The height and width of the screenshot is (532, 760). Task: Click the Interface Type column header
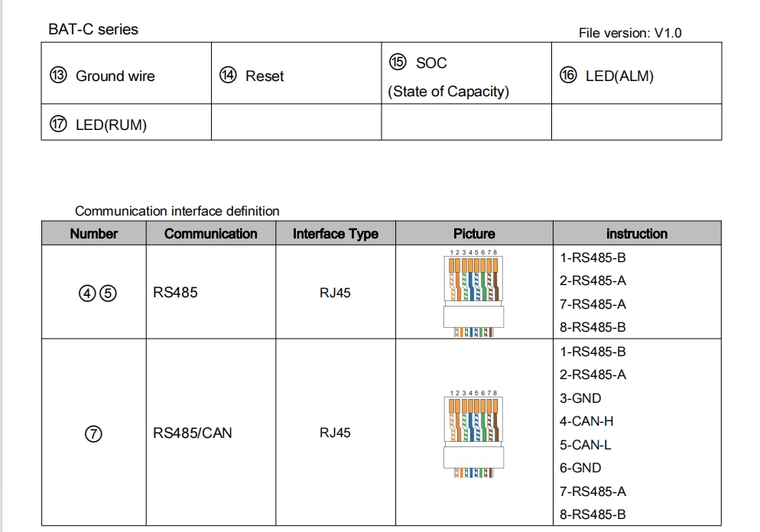pos(335,234)
